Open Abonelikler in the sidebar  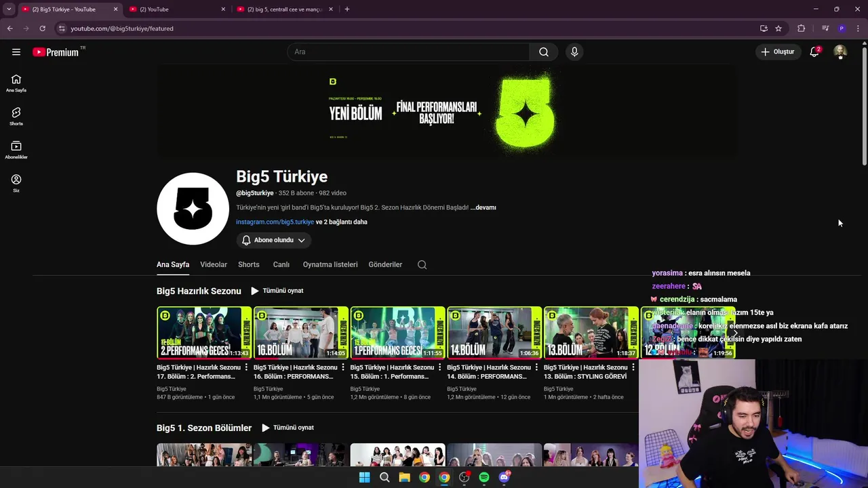(x=16, y=150)
